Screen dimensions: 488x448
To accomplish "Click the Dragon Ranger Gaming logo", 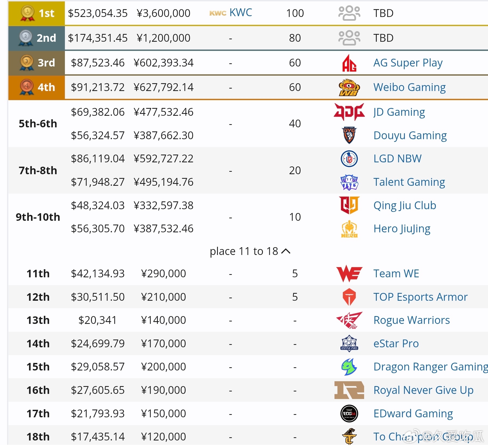I will click(x=349, y=367).
